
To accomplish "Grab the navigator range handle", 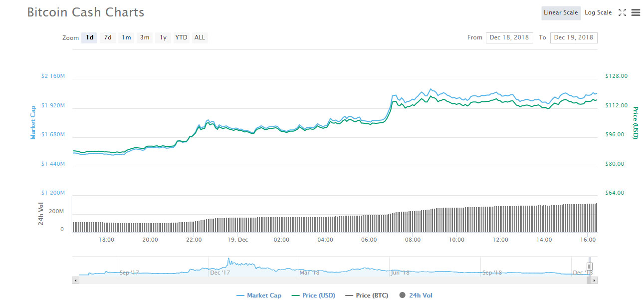I will click(x=589, y=267).
